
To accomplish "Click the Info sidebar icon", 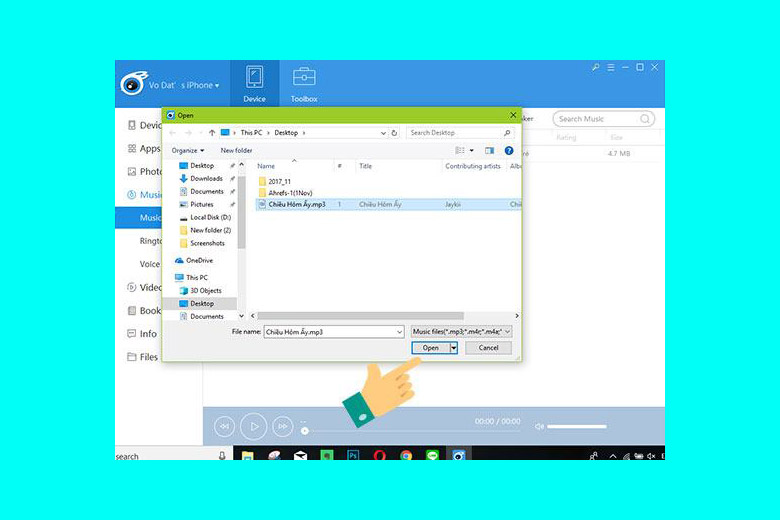I will click(x=131, y=333).
